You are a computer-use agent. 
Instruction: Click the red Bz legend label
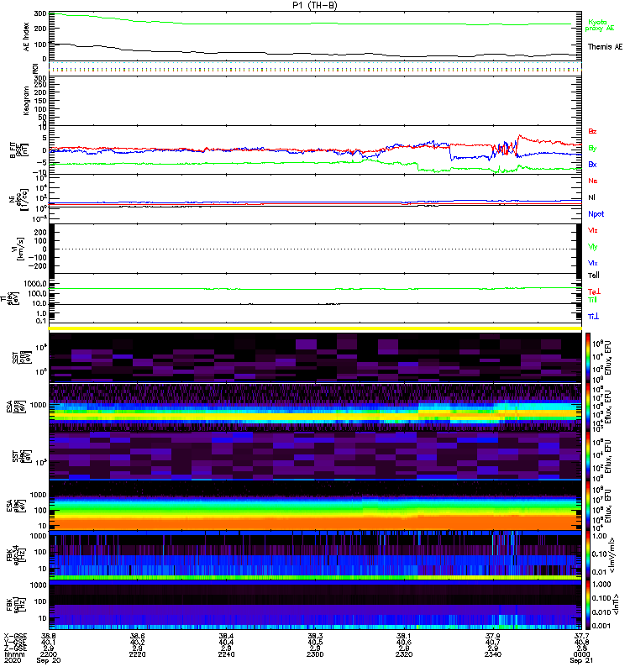(592, 131)
